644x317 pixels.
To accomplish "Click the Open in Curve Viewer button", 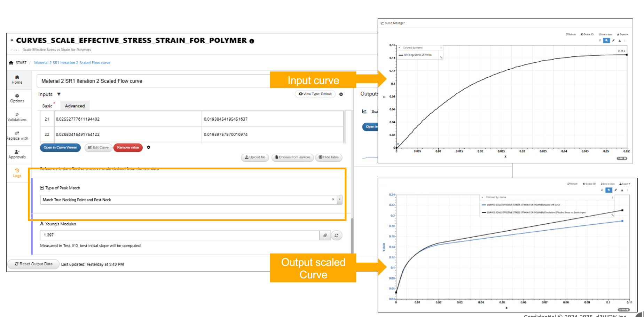I will point(60,148).
